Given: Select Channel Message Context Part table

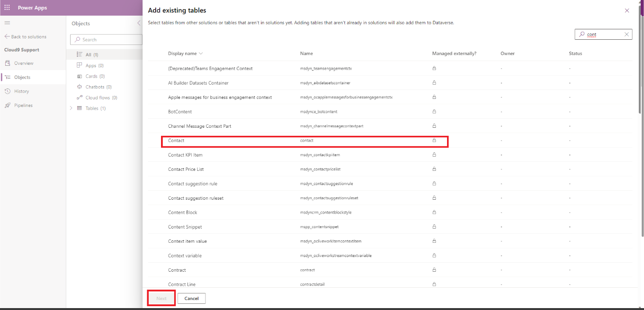Looking at the screenshot, I should tap(390, 126).
